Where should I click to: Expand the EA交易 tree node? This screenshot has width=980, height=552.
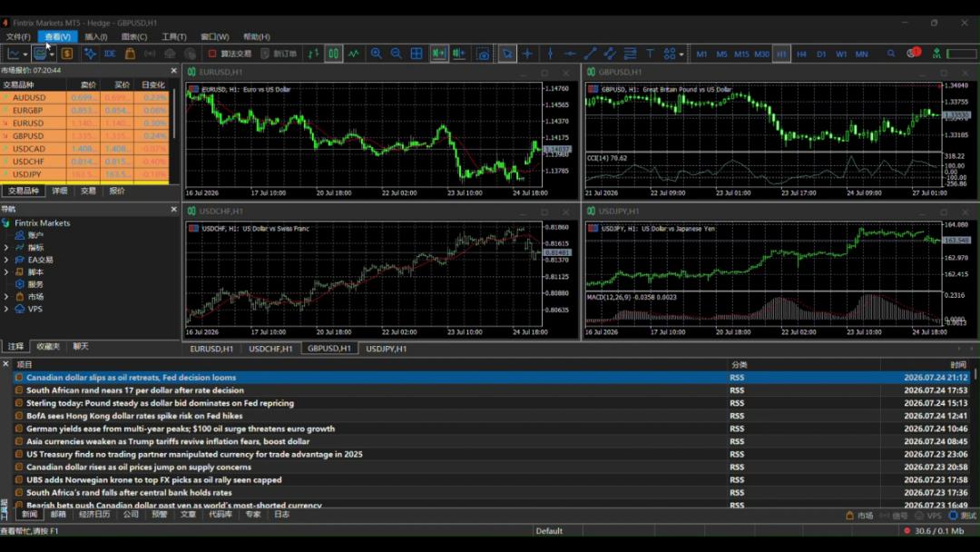click(x=6, y=260)
